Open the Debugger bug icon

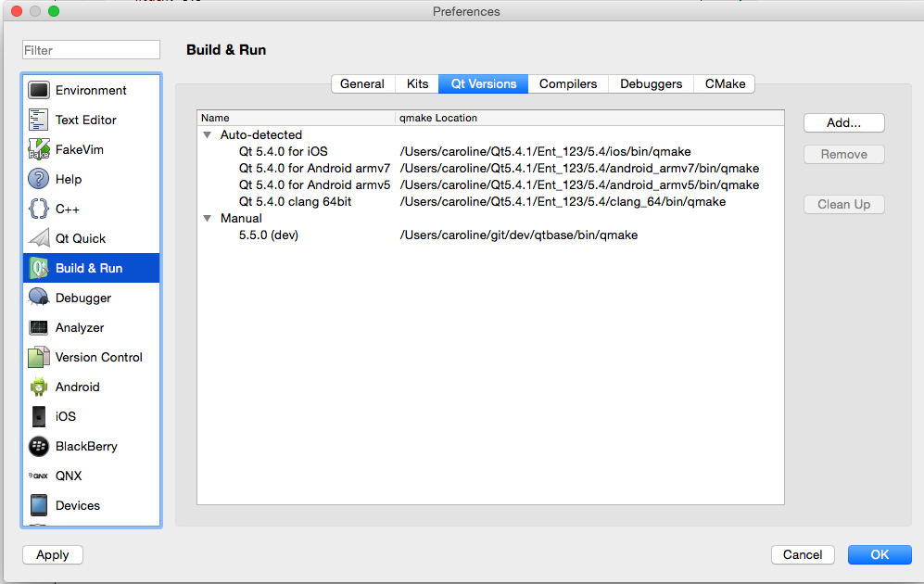point(39,298)
